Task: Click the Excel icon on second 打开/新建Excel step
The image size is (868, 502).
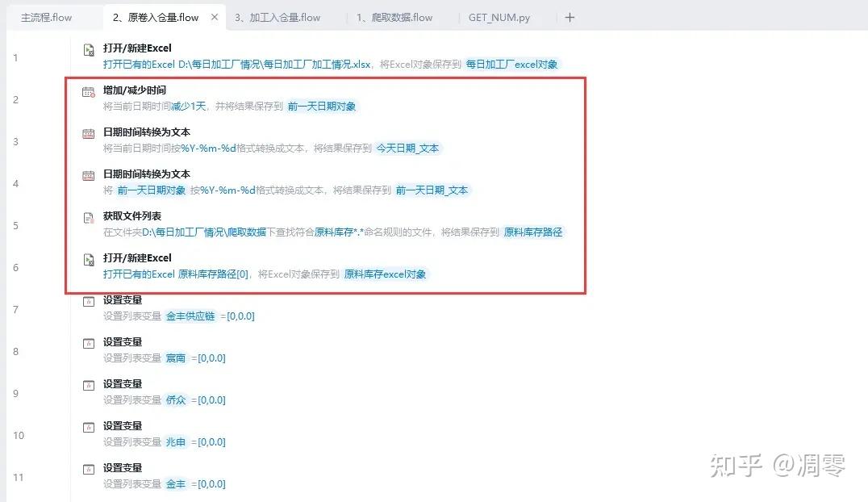Action: 89,261
